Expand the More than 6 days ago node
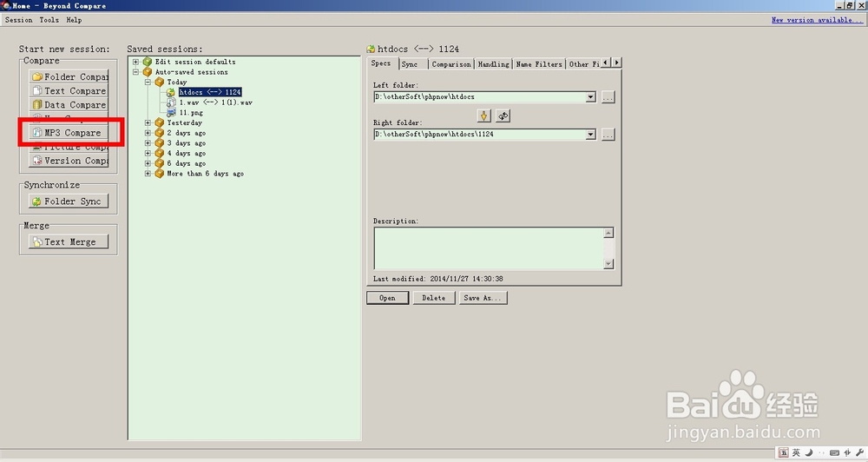Screen dimensions: 868x462 point(148,174)
